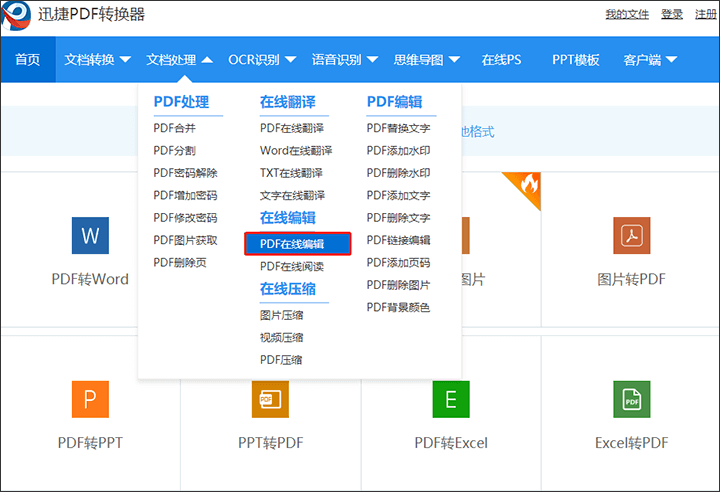Click the 登录 link
This screenshot has width=720, height=492.
point(672,15)
